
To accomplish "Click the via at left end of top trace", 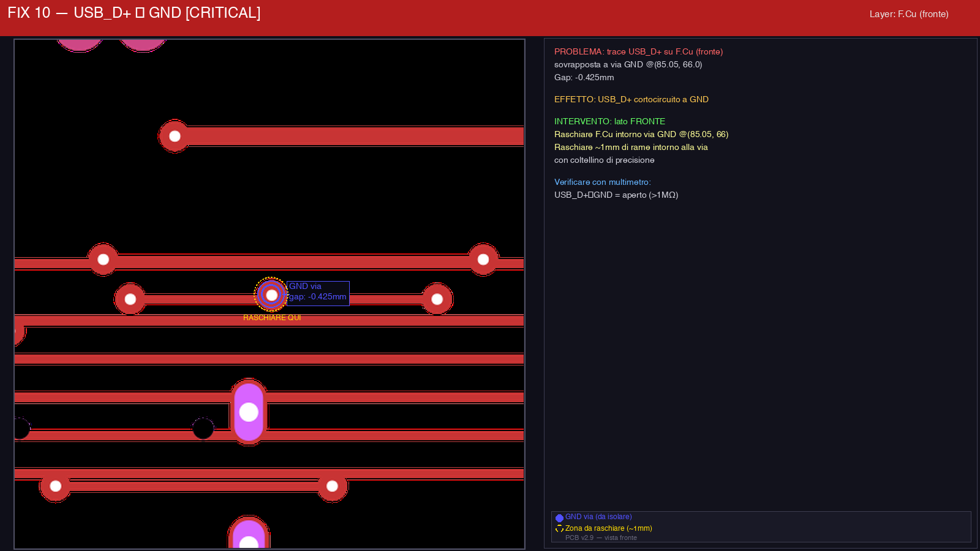I will 175,136.
